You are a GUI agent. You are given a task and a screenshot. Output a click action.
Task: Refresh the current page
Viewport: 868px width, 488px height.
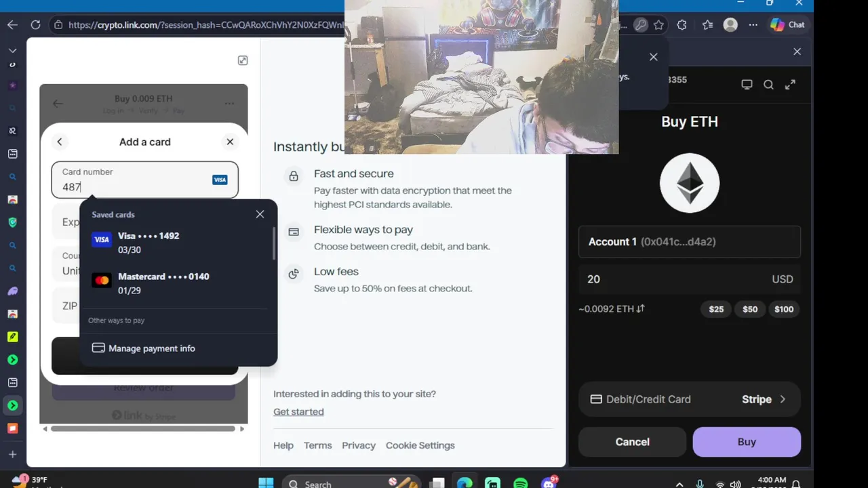[35, 25]
